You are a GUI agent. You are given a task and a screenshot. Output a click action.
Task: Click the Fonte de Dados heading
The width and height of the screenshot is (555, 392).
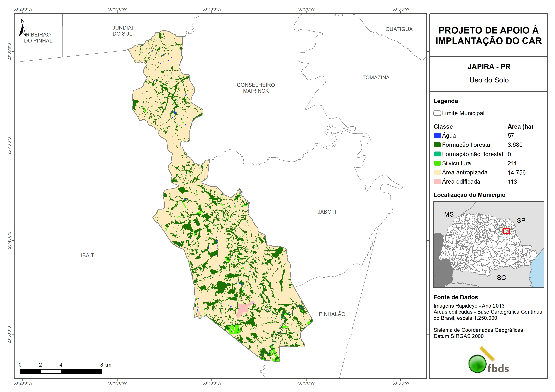[456, 297]
